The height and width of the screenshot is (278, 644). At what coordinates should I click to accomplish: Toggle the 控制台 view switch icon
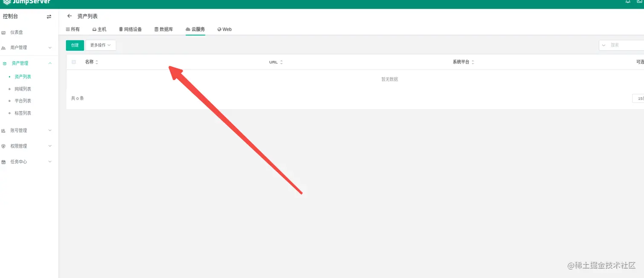point(49,17)
